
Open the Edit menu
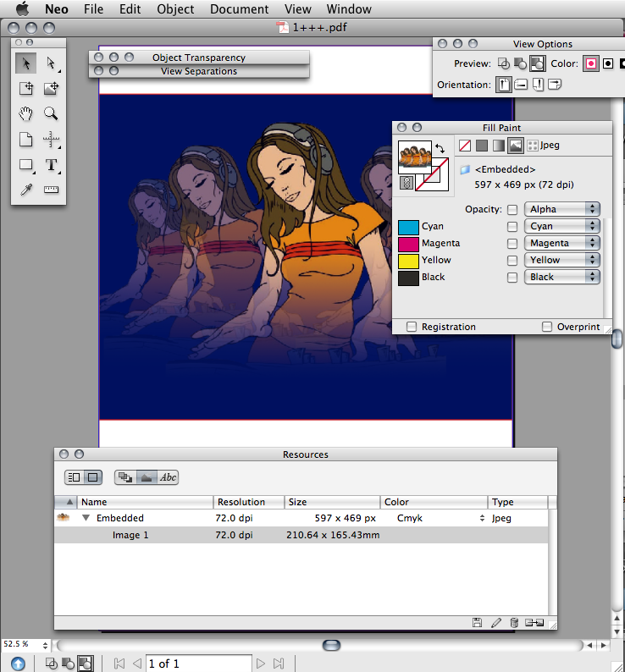pyautogui.click(x=130, y=9)
